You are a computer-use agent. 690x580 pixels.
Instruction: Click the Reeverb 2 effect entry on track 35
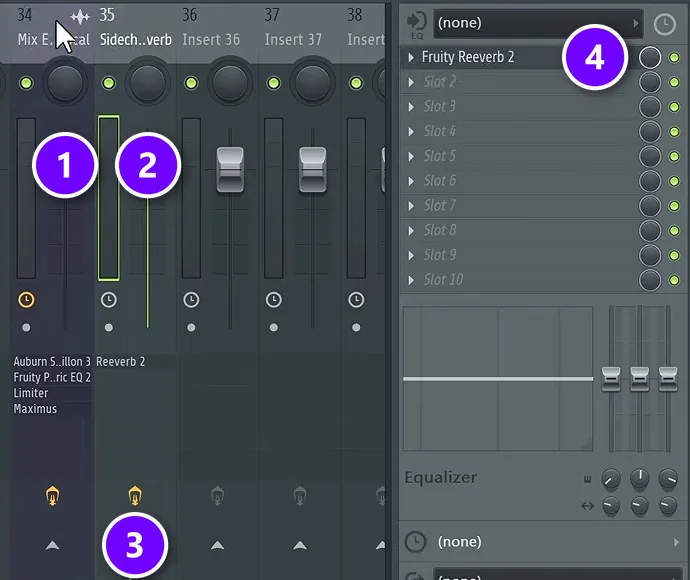121,361
